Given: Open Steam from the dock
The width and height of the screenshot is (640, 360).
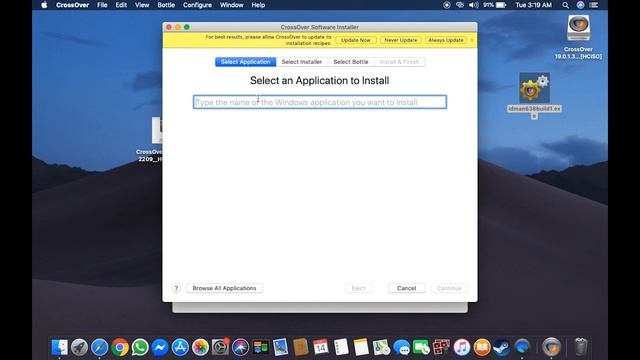Looking at the screenshot, I should (502, 347).
